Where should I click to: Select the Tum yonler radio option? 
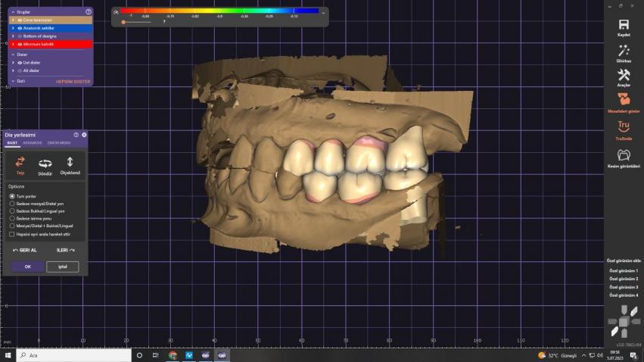click(12, 196)
